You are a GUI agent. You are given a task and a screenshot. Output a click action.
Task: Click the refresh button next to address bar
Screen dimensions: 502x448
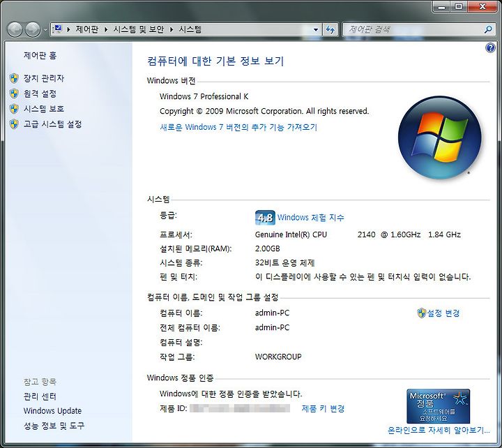(x=330, y=30)
